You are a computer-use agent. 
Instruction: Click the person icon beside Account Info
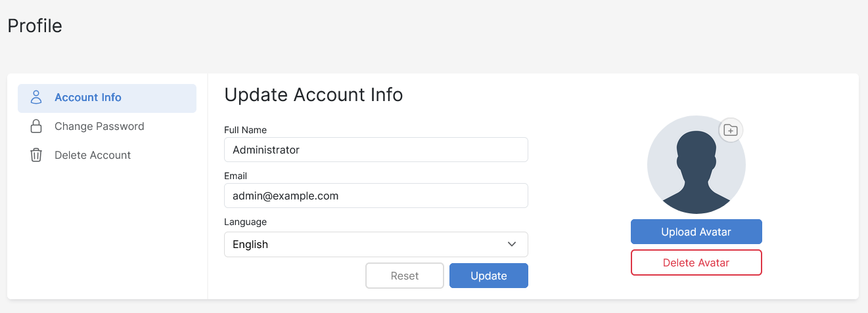[36, 98]
